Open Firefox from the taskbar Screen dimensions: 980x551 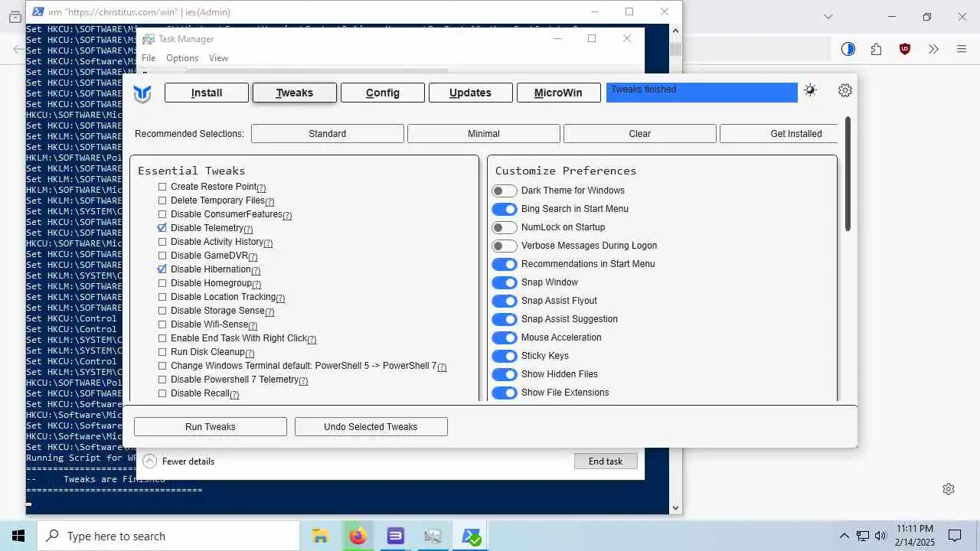[x=358, y=536]
